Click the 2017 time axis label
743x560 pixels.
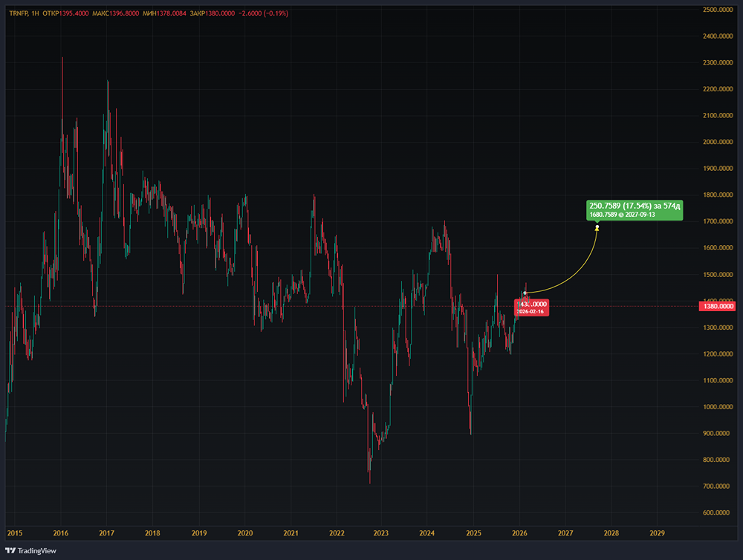(x=106, y=533)
